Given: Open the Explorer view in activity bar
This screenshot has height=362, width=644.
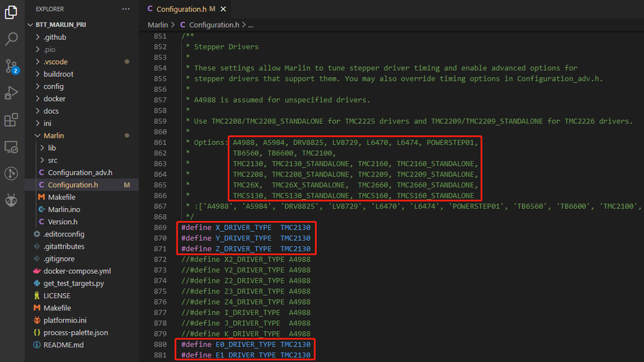Looking at the screenshot, I should [x=12, y=12].
